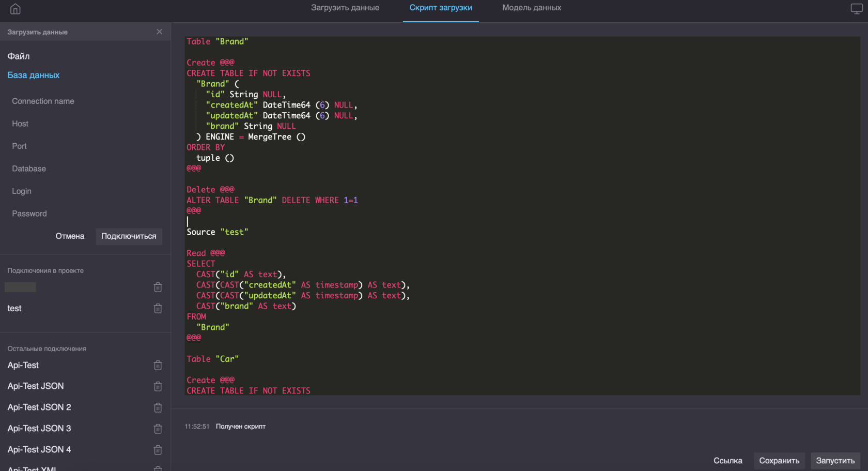Focus the Port input field
The height and width of the screenshot is (471, 868).
click(x=85, y=146)
